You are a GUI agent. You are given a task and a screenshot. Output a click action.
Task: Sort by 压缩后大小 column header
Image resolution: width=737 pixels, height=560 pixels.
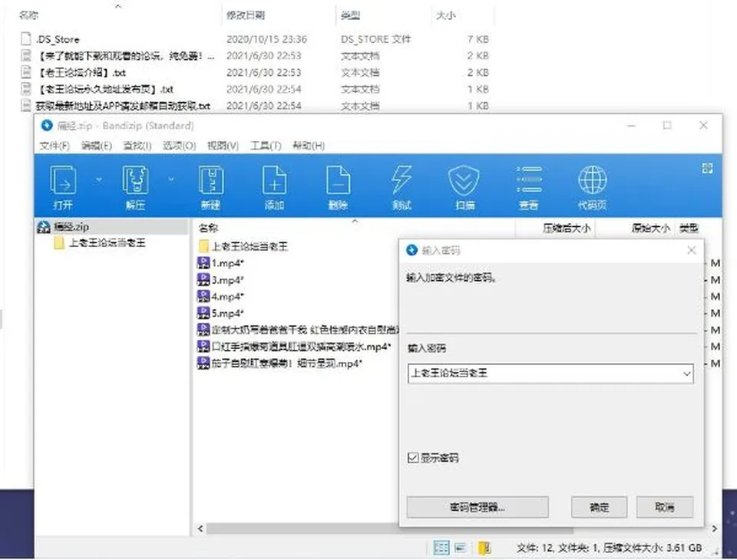coord(567,229)
